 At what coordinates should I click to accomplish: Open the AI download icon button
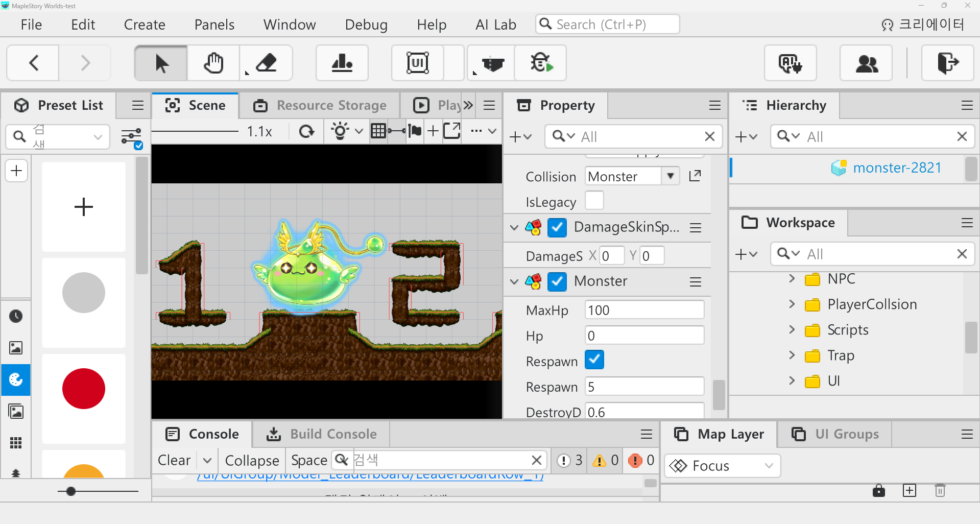tap(790, 63)
